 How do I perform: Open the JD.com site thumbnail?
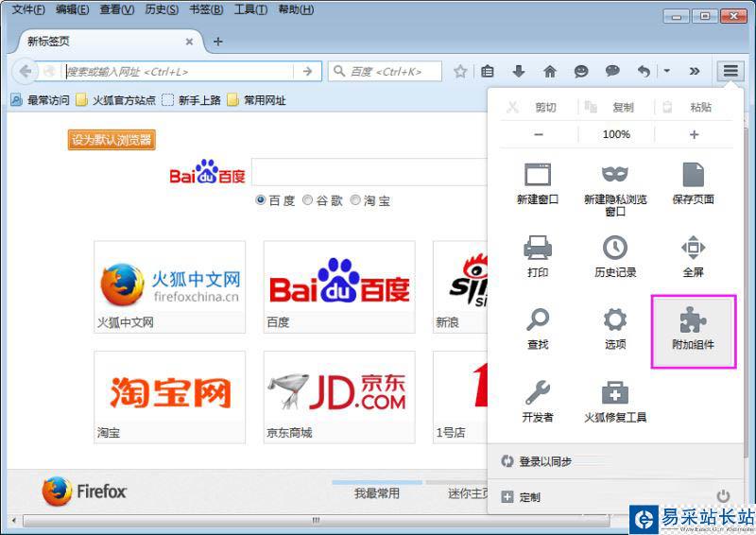coord(339,397)
